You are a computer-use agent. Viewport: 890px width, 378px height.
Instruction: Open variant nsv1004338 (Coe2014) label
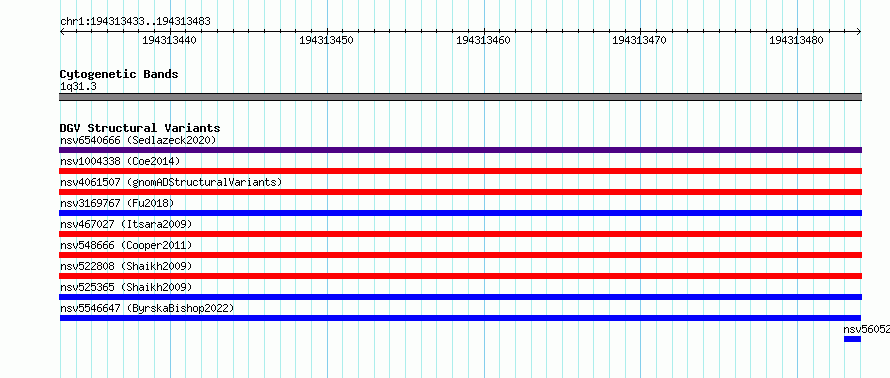click(x=120, y=161)
